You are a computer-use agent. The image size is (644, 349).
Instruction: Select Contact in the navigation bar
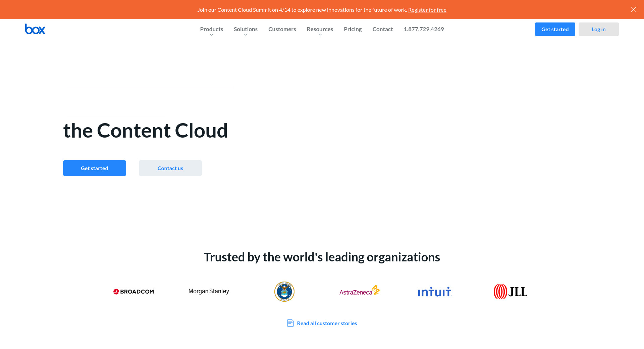pos(382,29)
